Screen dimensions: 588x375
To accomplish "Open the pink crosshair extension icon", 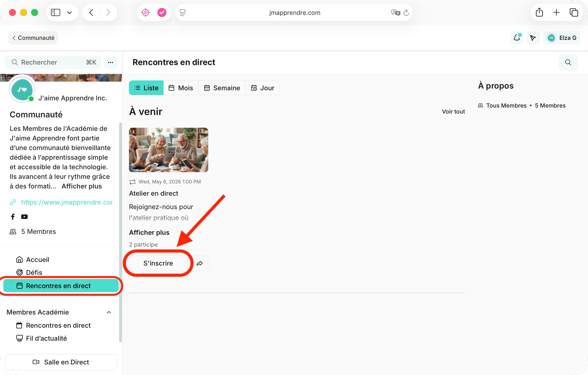I will pyautogui.click(x=146, y=12).
